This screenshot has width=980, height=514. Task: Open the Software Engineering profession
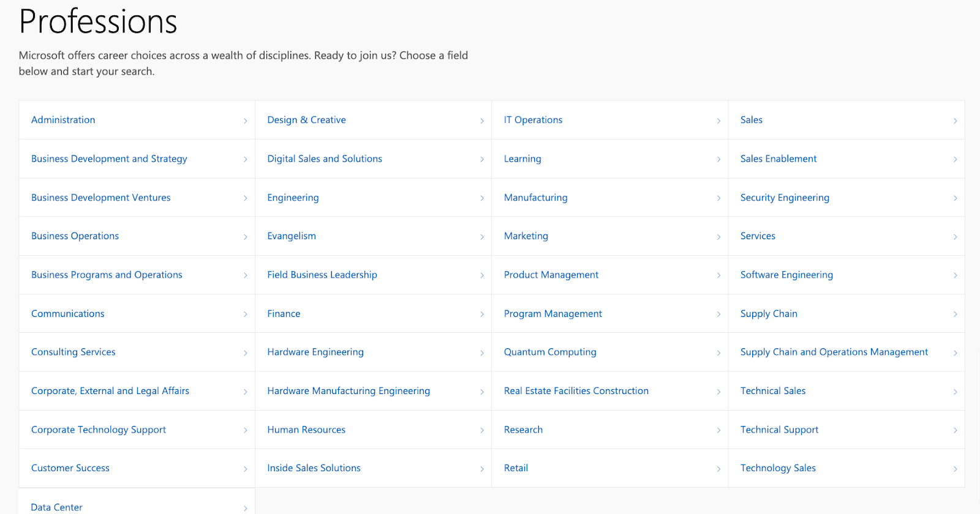click(786, 275)
